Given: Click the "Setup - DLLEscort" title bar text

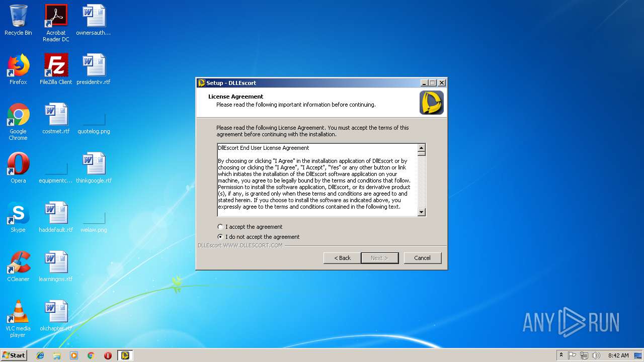Looking at the screenshot, I should click(231, 83).
